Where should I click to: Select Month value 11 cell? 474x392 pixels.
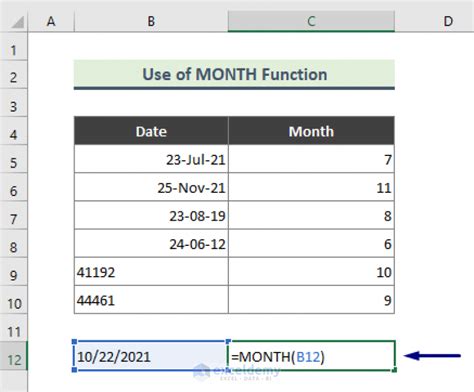(311, 187)
